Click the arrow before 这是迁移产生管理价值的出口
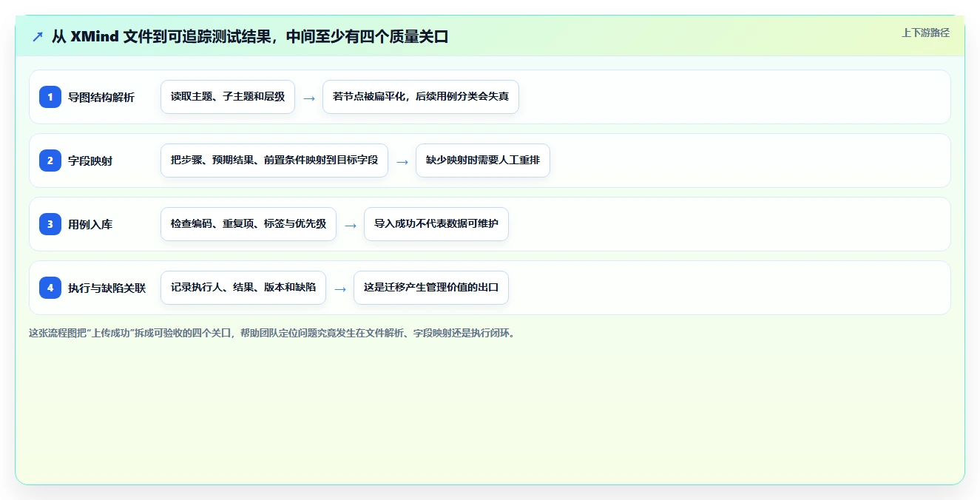This screenshot has height=500, width=980. coord(340,288)
